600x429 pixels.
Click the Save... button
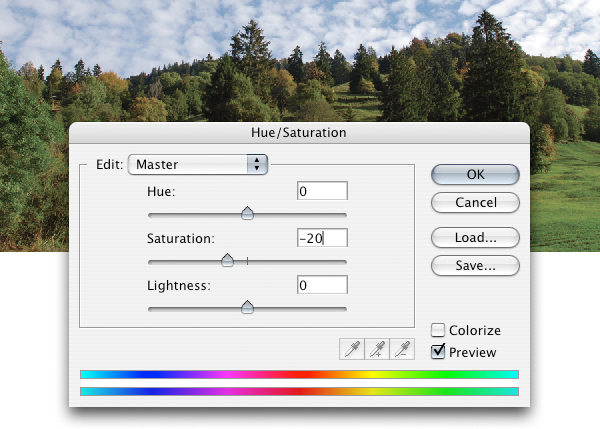click(x=475, y=266)
